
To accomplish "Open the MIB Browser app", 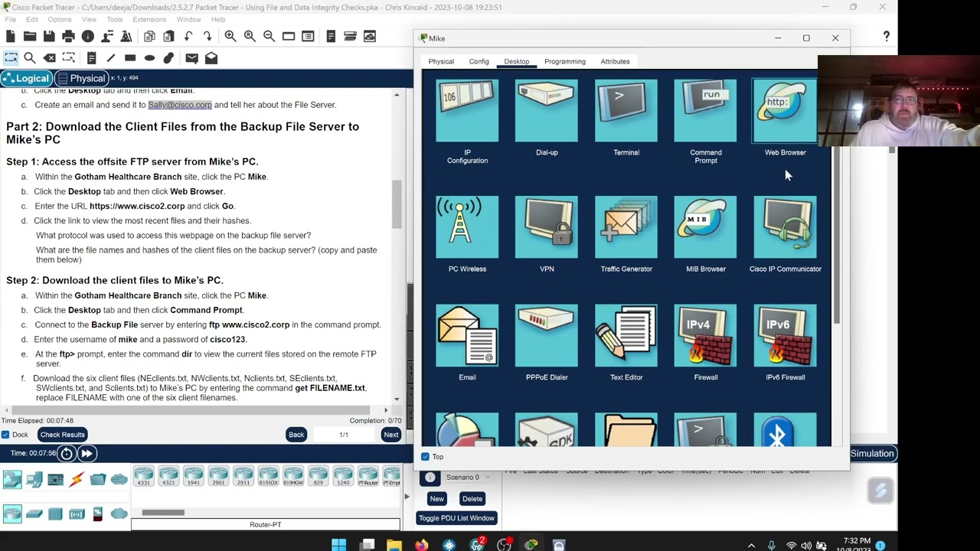I will point(706,227).
